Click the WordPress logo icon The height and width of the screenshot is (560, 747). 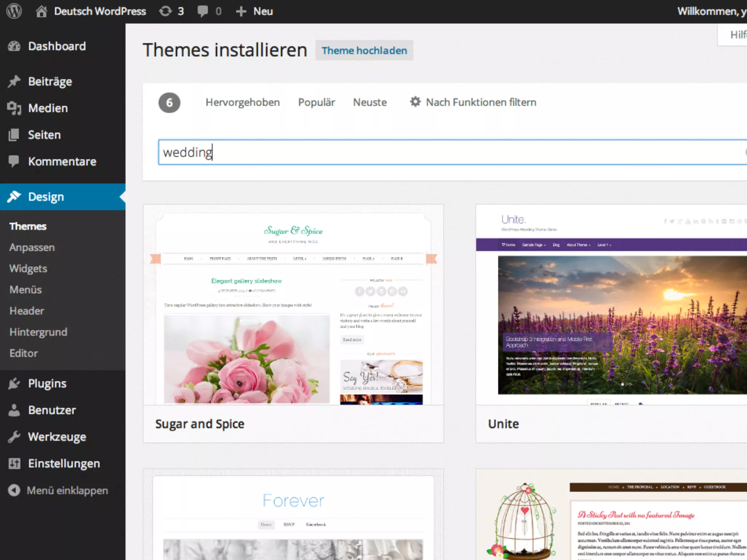(x=14, y=11)
